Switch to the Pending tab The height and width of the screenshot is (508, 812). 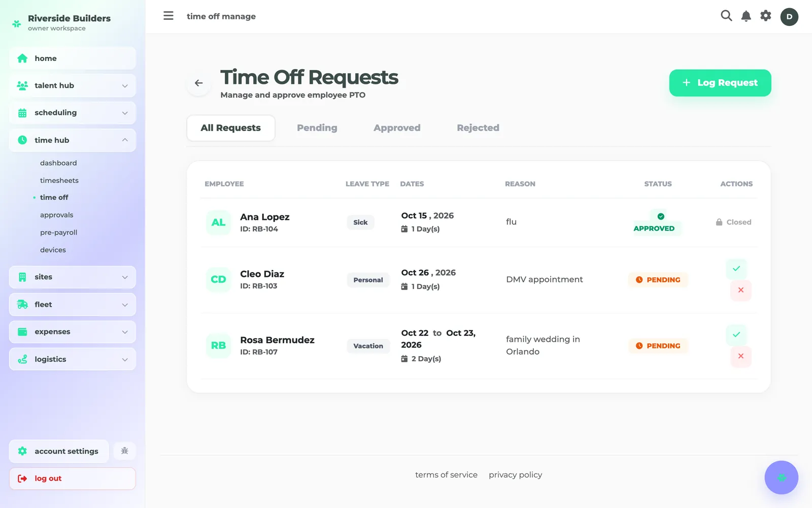pyautogui.click(x=317, y=128)
